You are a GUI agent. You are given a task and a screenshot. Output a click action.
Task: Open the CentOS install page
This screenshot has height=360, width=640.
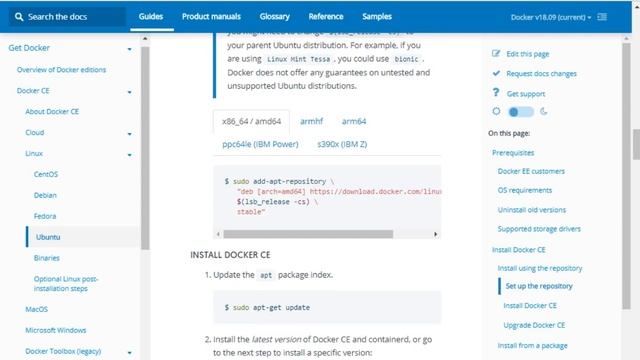(46, 174)
